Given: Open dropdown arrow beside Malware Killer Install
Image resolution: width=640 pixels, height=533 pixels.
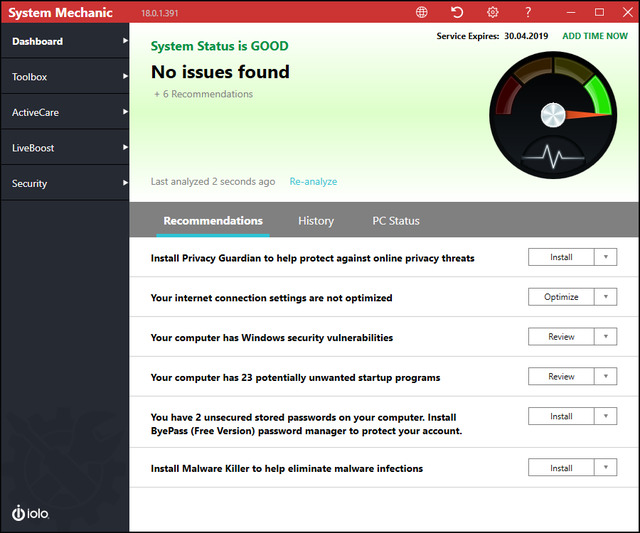Looking at the screenshot, I should 606,468.
